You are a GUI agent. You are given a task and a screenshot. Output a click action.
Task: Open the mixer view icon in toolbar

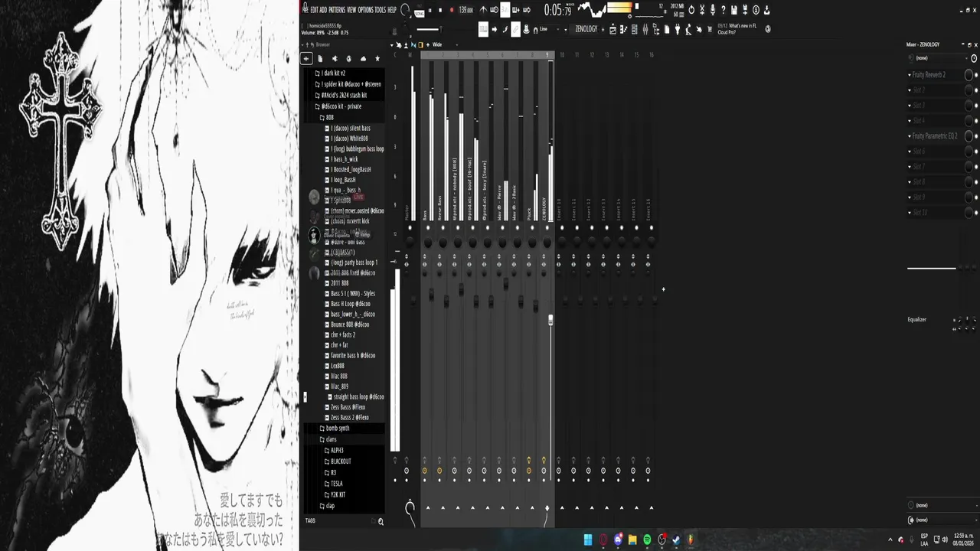(645, 29)
